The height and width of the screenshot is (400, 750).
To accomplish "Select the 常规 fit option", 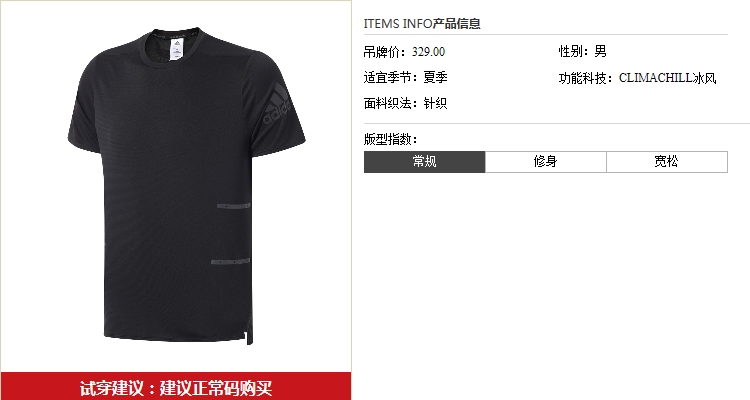I will (x=424, y=162).
